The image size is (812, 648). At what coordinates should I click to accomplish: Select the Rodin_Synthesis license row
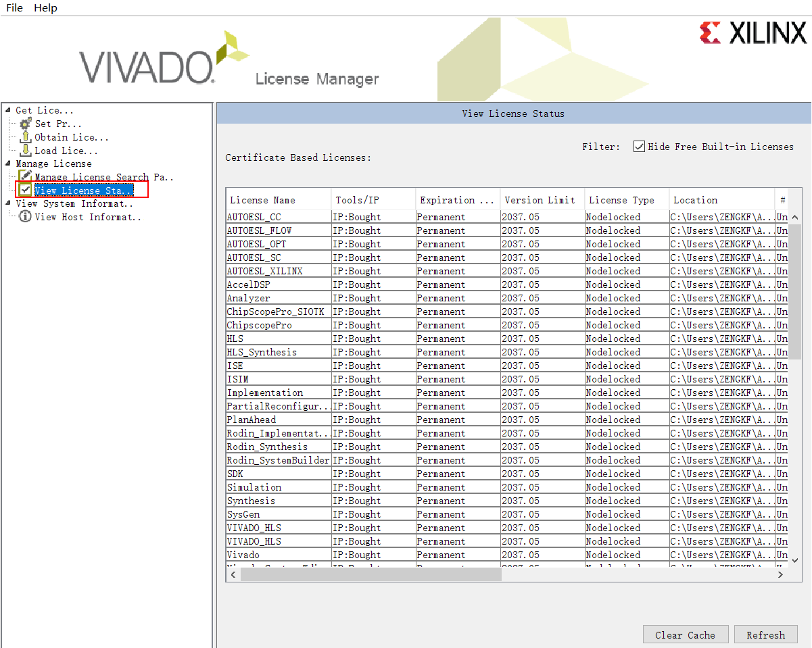tap(507, 447)
